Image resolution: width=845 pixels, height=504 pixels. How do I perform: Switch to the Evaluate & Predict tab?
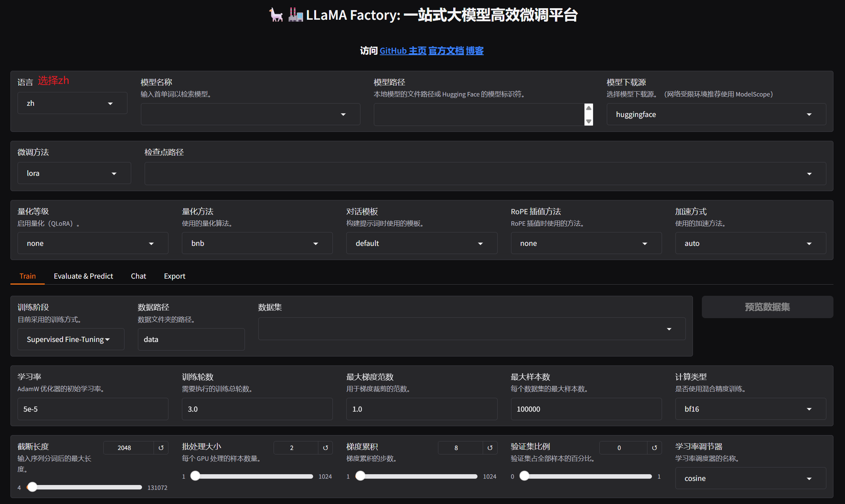[x=83, y=276]
